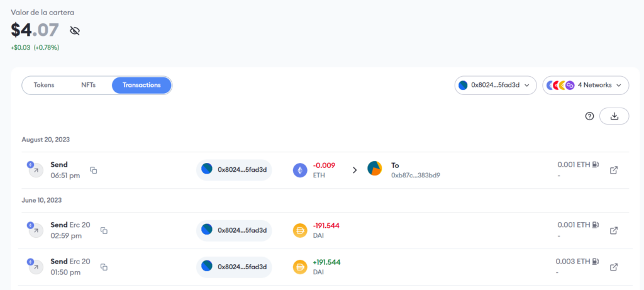The height and width of the screenshot is (290, 644).
Task: Click the Send arrow icon at 01:50 pm
Action: [35, 267]
